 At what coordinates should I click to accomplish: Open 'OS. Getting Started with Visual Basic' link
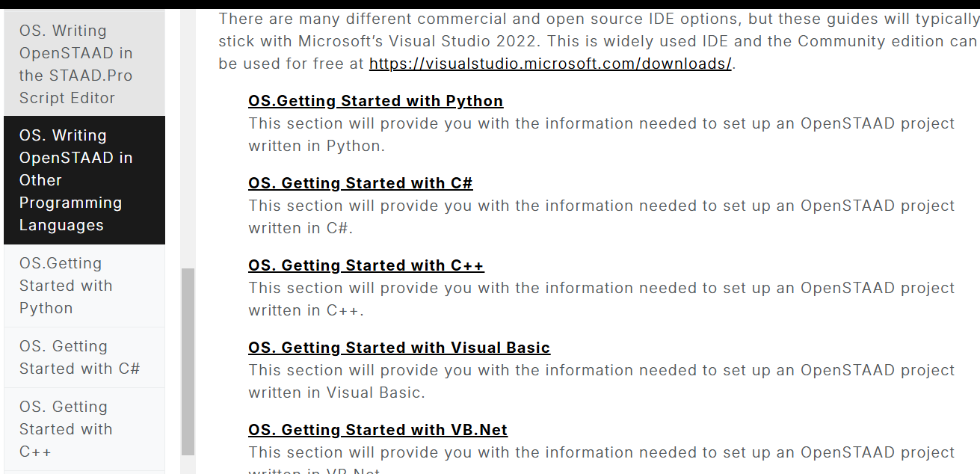[399, 348]
